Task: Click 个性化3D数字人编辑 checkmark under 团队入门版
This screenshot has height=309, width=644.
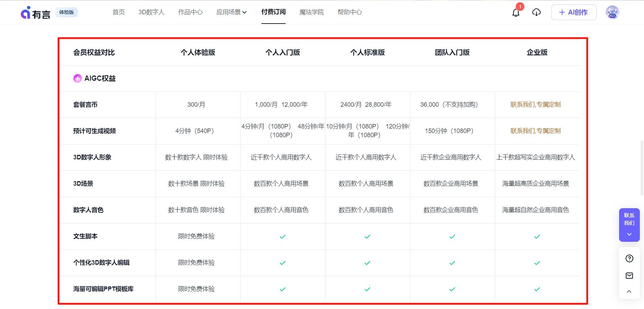Action: 452,263
